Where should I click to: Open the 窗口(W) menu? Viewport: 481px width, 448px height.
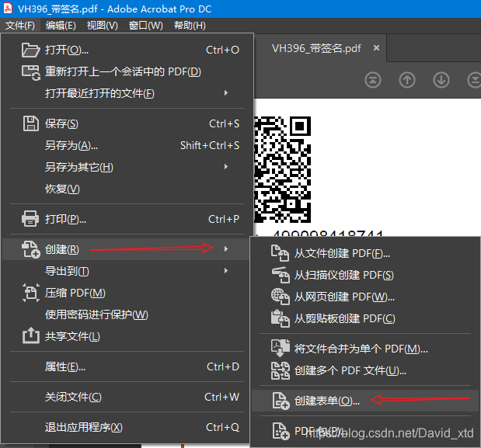146,26
